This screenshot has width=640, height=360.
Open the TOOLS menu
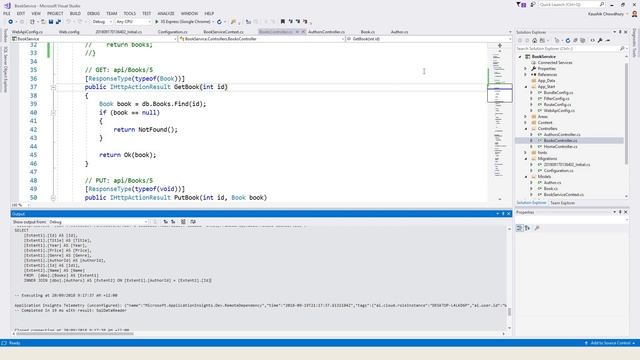[129, 13]
